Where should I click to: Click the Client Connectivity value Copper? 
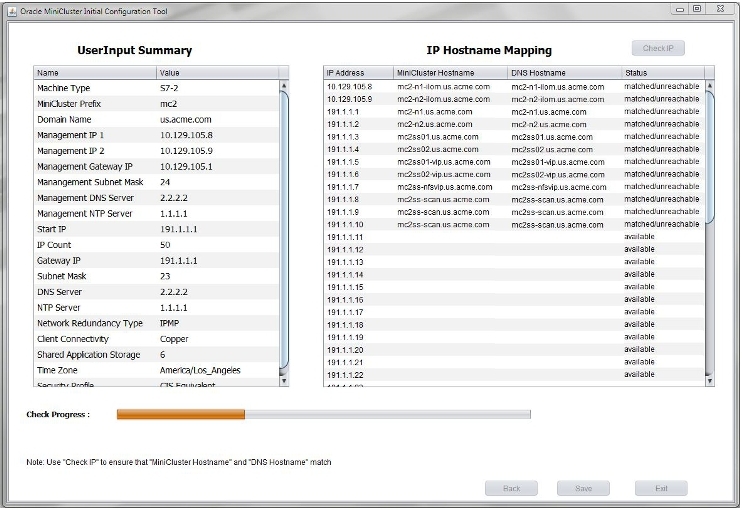coord(174,339)
